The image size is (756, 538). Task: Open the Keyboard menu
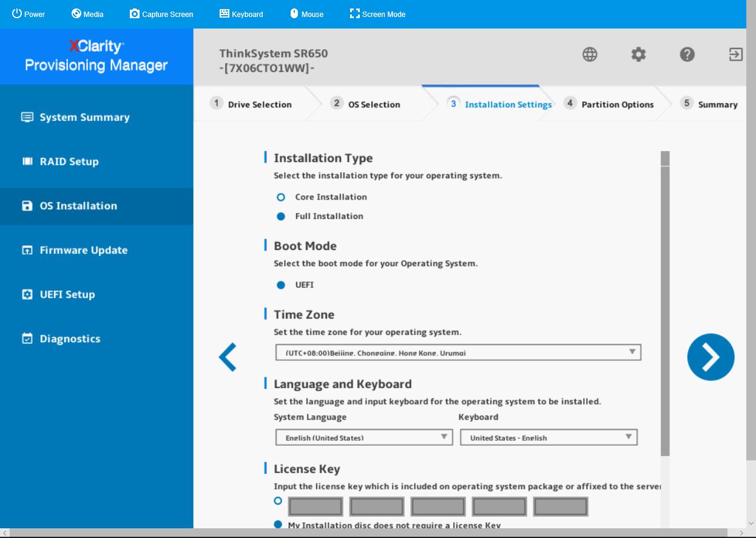click(241, 14)
